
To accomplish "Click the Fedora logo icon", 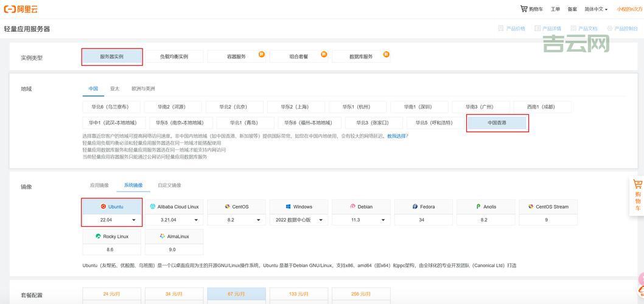I will pyautogui.click(x=415, y=207).
